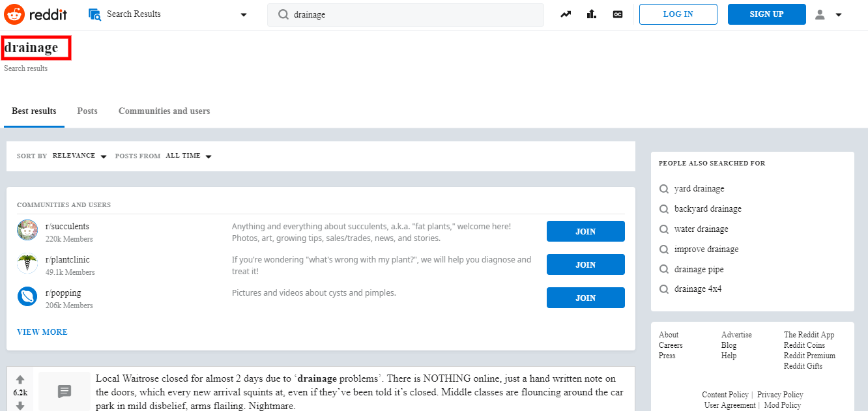Focus the drainage search input field
This screenshot has width=868, height=411.
[x=405, y=15]
